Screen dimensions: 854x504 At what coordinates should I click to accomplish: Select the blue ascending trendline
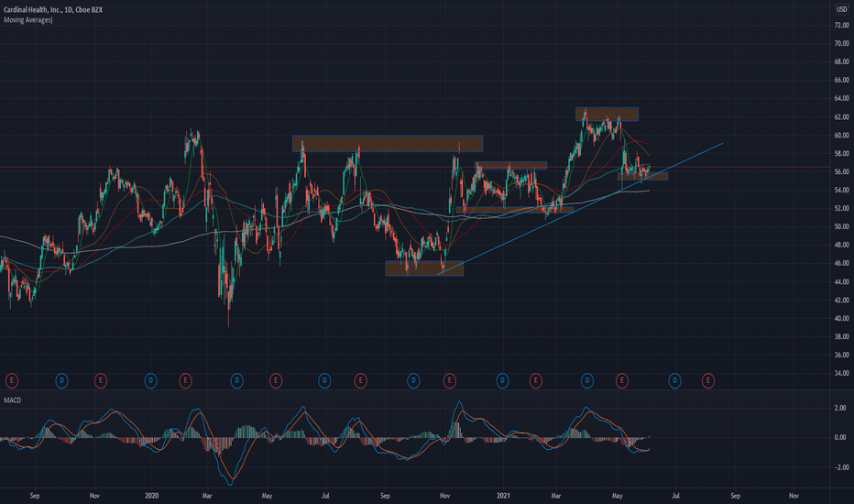[580, 209]
